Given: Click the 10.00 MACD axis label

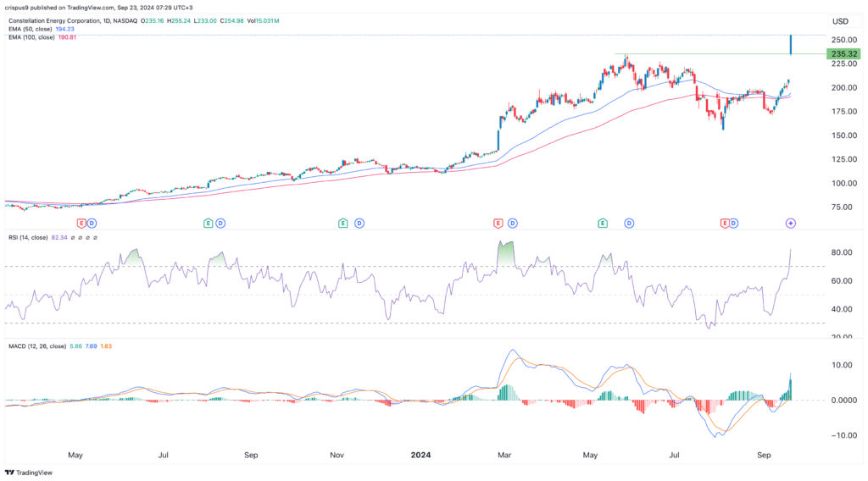Looking at the screenshot, I should [x=842, y=365].
